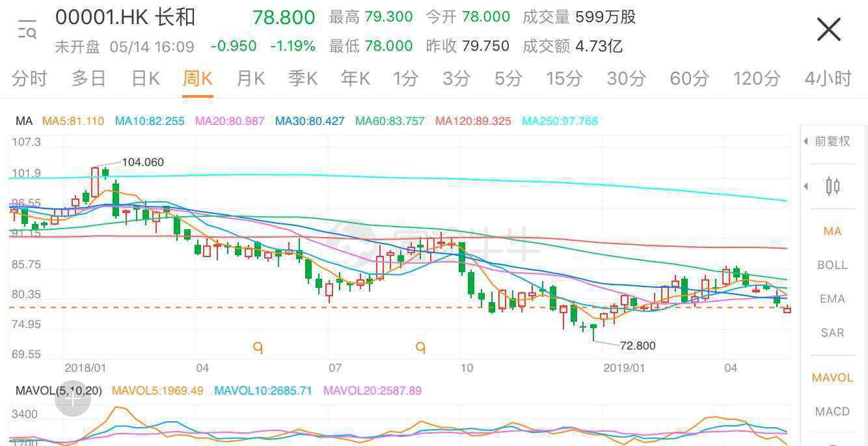
Task: Open the candlestick chart style selector
Action: coord(833,186)
